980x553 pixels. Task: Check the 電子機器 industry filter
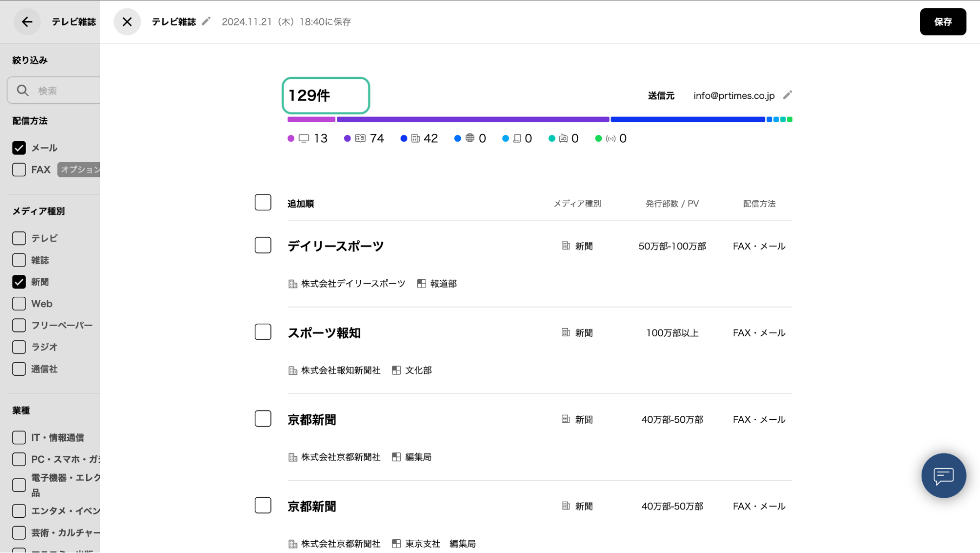coord(19,485)
